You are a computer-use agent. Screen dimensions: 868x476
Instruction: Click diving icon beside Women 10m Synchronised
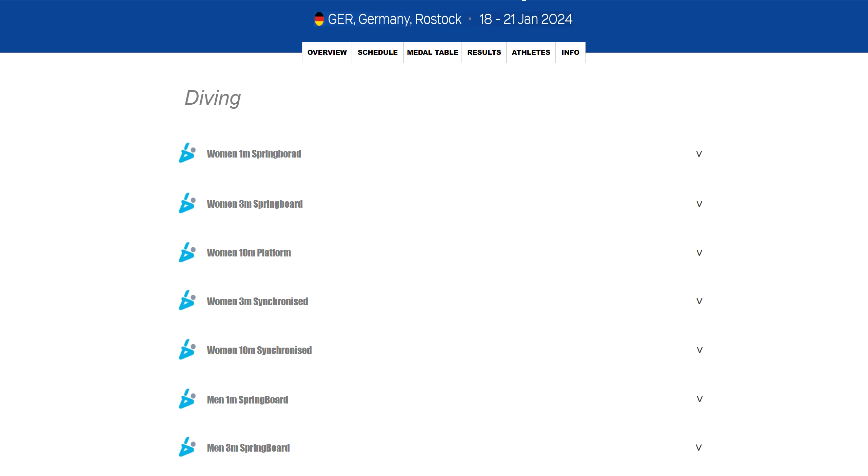click(x=187, y=350)
